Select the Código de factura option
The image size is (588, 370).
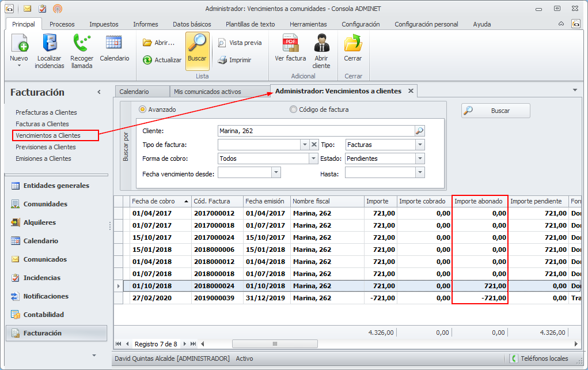coord(294,110)
